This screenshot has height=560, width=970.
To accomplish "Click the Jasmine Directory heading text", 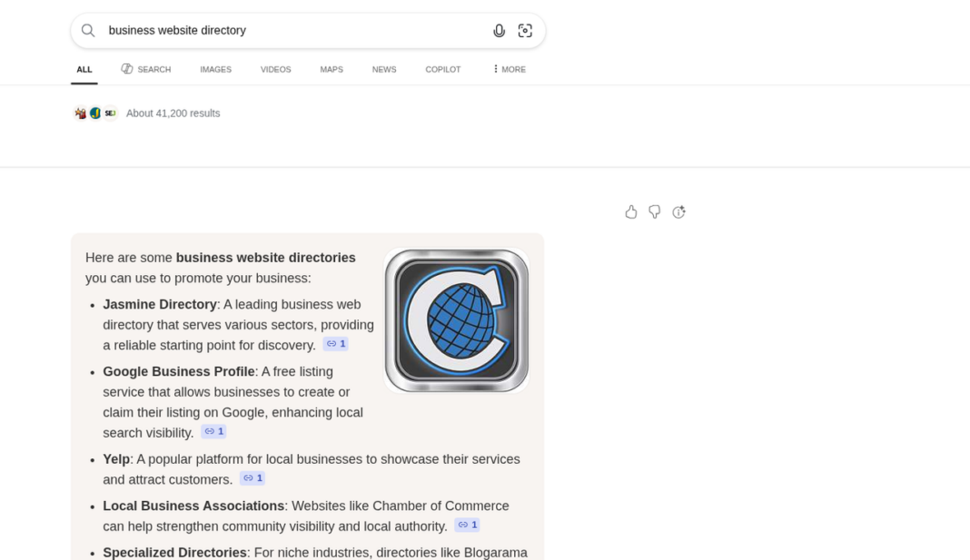I will 160,304.
